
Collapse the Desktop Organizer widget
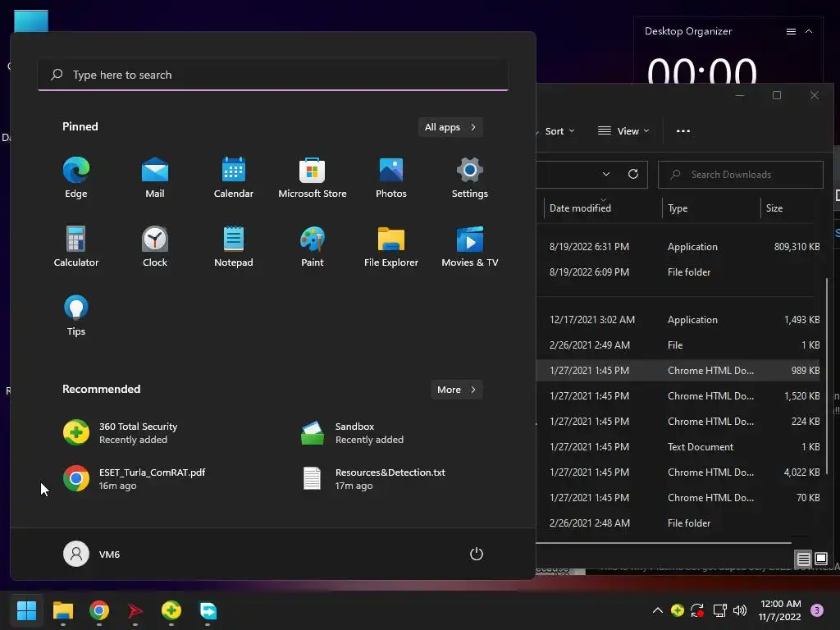809,32
